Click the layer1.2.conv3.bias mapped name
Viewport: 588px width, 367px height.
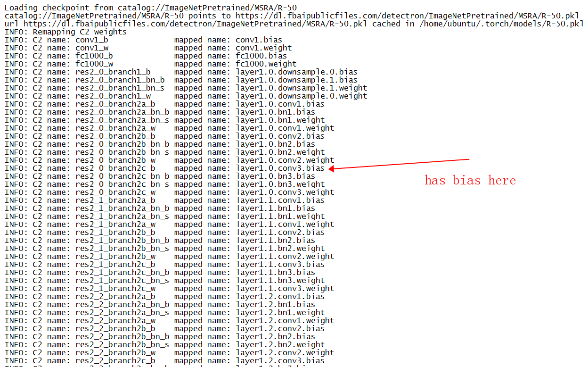click(x=279, y=360)
